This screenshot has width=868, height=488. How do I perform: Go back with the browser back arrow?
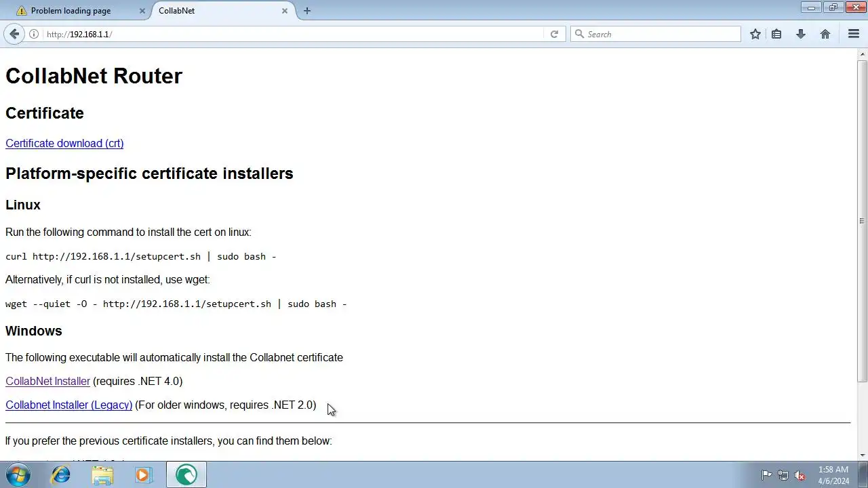click(x=14, y=34)
